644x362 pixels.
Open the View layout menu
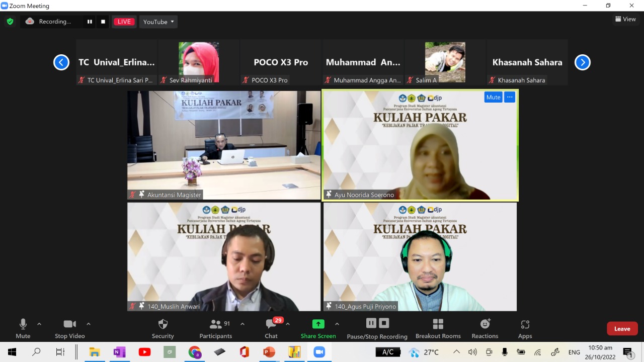pos(625,19)
